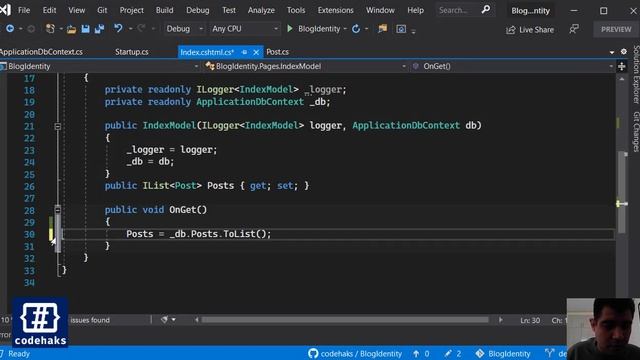Viewport: 640px width, 360px height.
Task: Click the PREVIEW button
Action: pyautogui.click(x=616, y=29)
